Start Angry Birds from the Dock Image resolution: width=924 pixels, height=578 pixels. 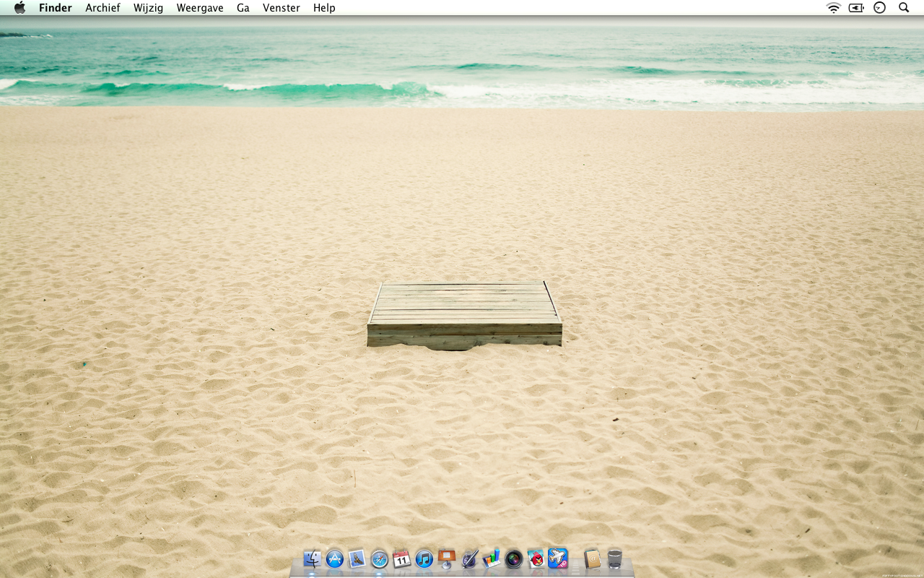(536, 559)
